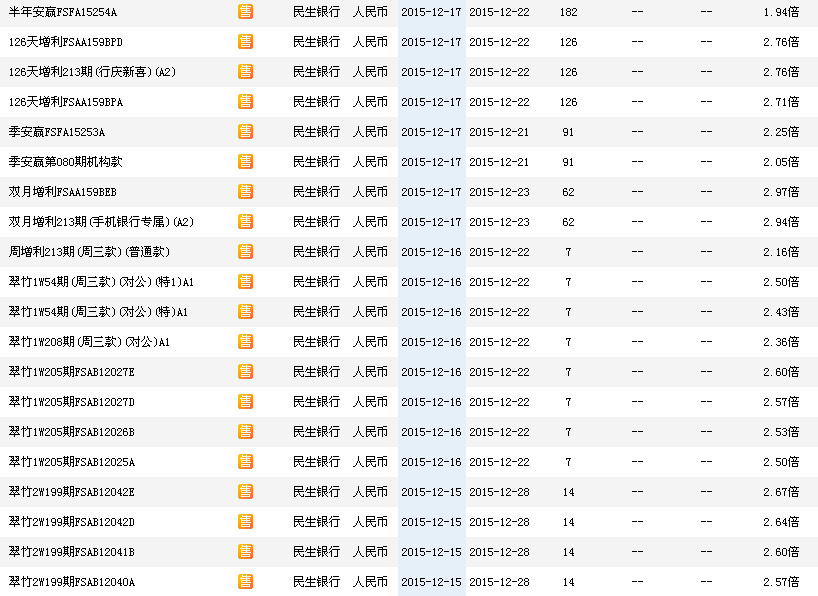Click the 售 icon for 周增利213期(周三款)(普通款)

245,252
